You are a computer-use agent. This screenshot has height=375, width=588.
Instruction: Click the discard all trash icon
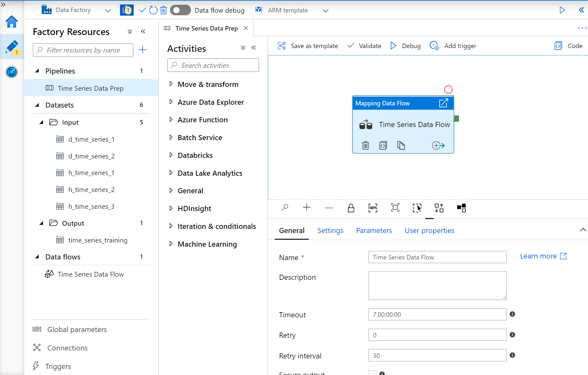click(164, 10)
